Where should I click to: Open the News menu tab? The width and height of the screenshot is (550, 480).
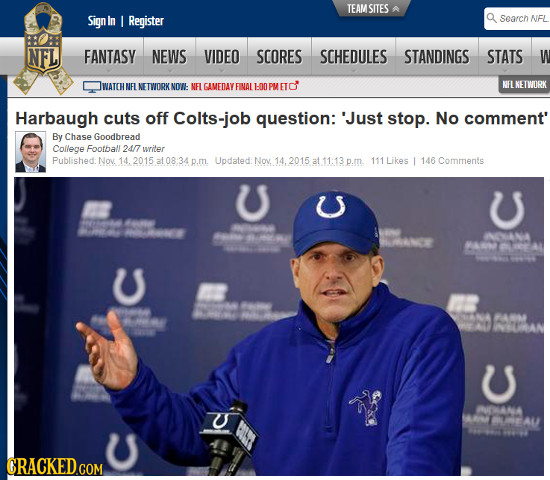(x=169, y=56)
